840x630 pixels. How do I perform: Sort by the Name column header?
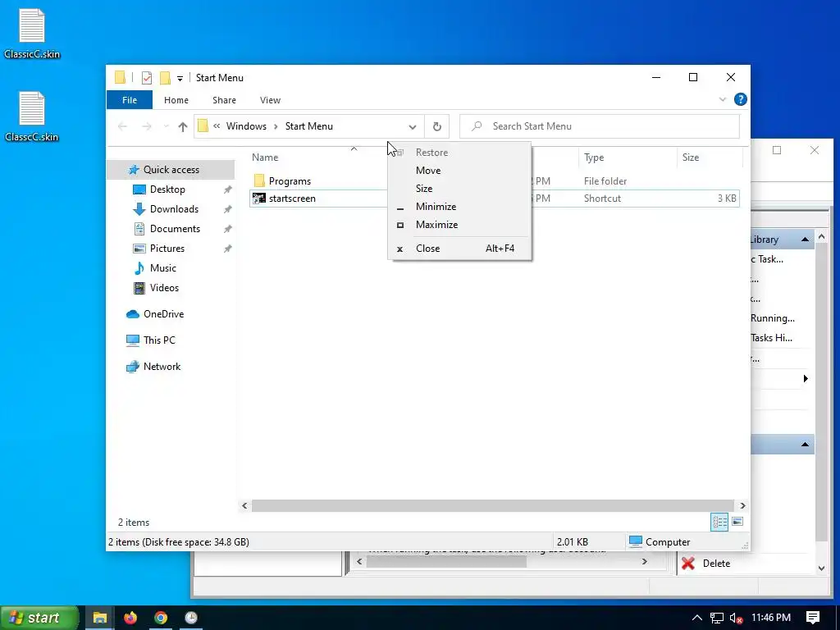[265, 157]
